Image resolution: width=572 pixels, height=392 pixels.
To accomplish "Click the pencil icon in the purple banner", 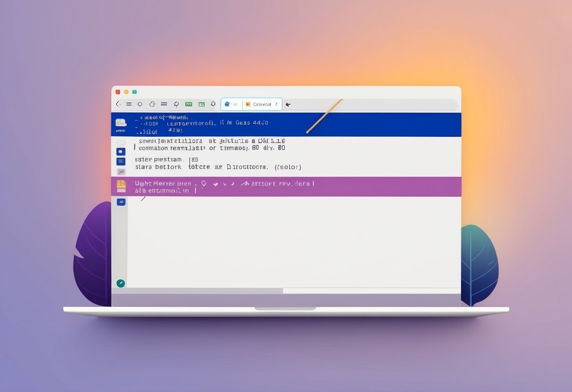I will 245,184.
